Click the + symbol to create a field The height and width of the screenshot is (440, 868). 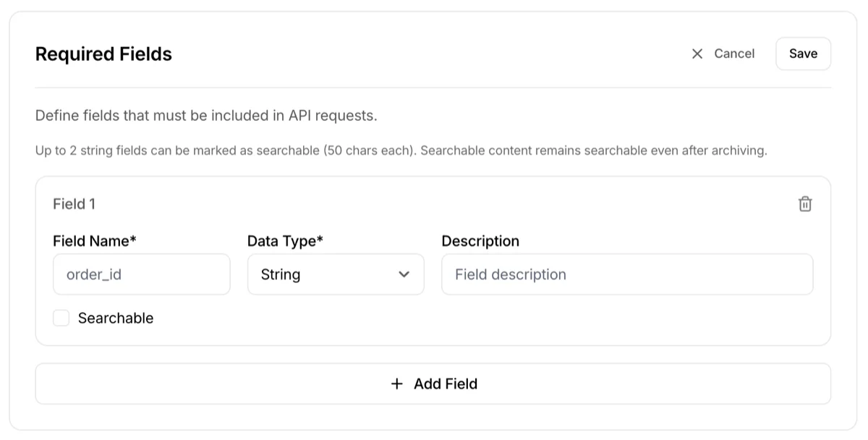click(x=396, y=384)
